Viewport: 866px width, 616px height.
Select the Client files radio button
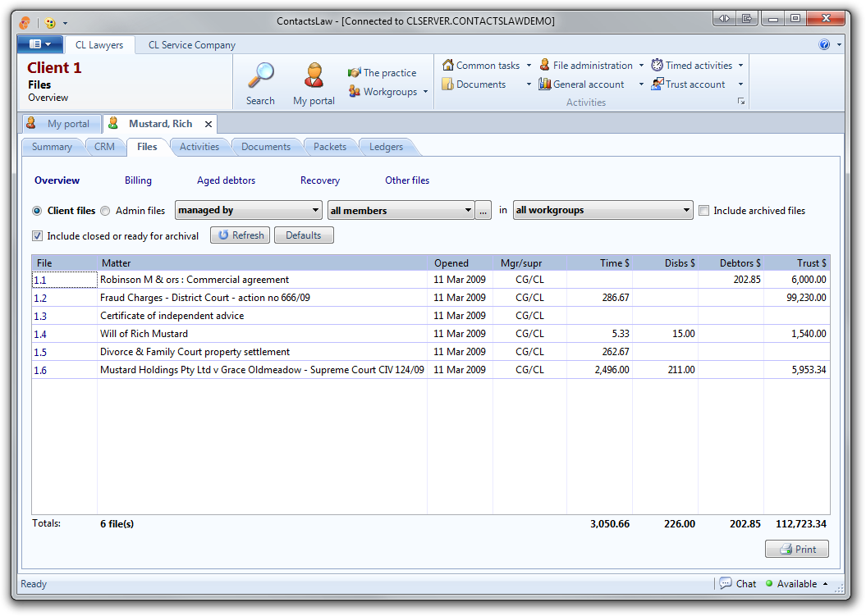37,211
